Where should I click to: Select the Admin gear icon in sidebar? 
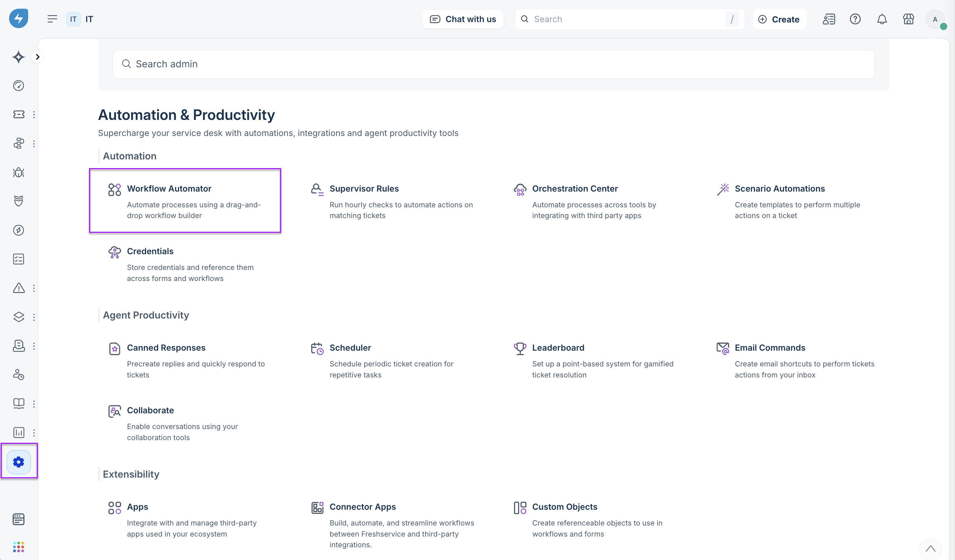(x=18, y=462)
